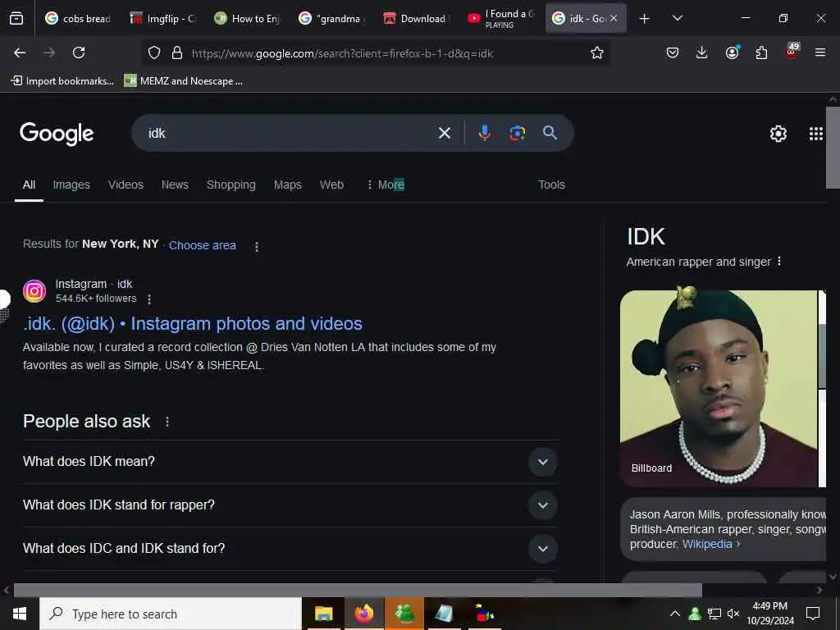
Task: Open new browser tab
Action: (x=645, y=19)
